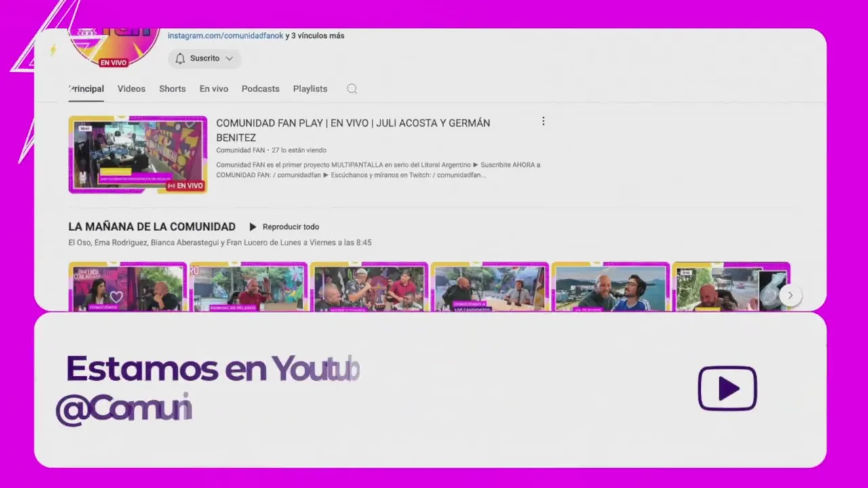Switch to the Podcasts tab

click(260, 89)
